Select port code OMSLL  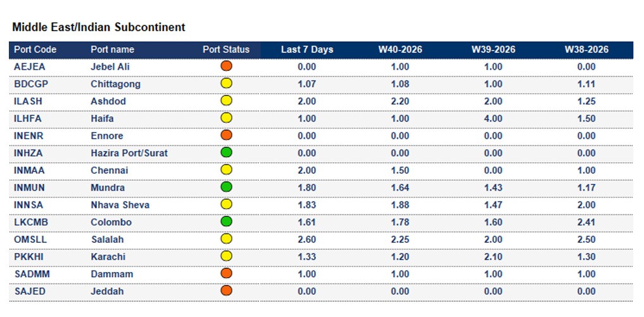pyautogui.click(x=31, y=240)
